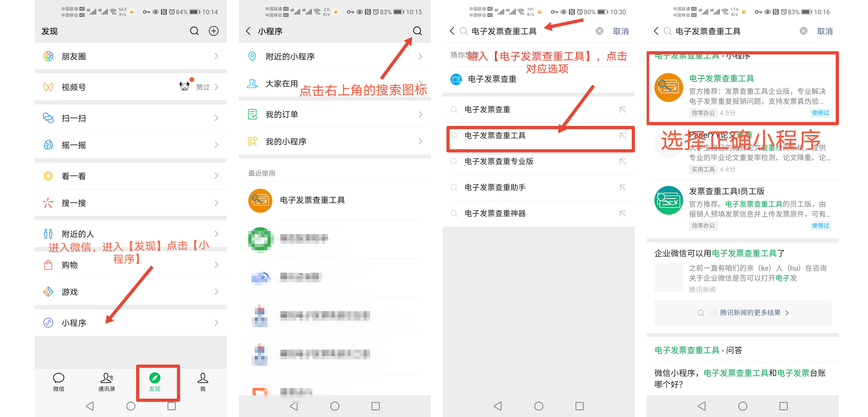Open 我的小程序 grid icon
Viewport: 868px width, 417px height.
(x=252, y=141)
